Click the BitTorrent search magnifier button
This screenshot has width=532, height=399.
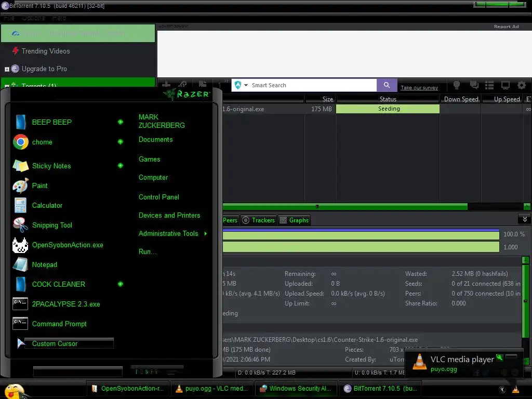coord(387,85)
